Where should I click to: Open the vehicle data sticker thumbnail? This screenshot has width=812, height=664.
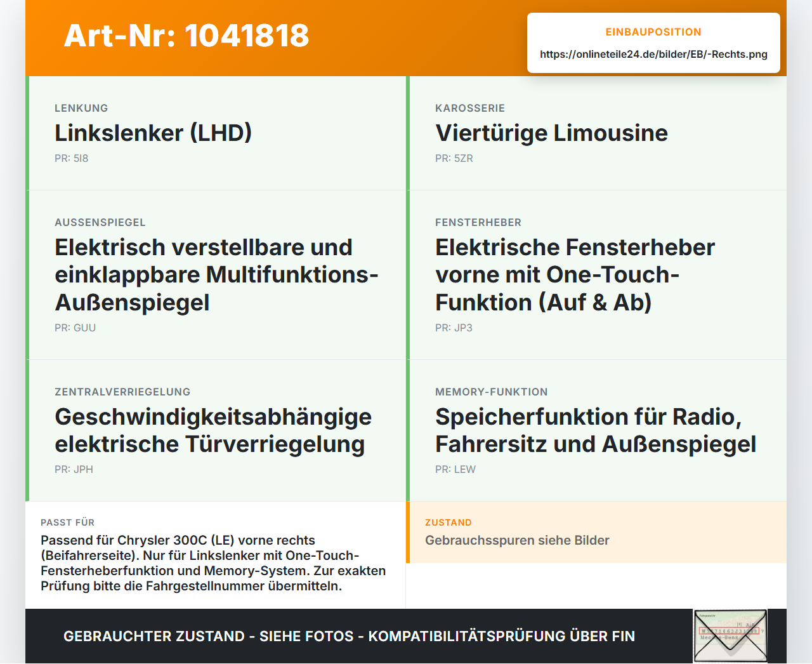point(730,636)
